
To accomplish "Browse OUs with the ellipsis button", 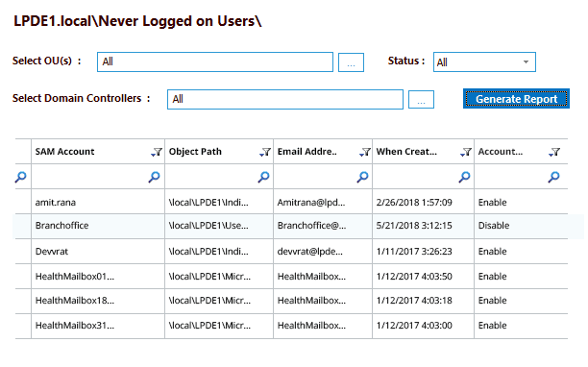I will pos(351,62).
